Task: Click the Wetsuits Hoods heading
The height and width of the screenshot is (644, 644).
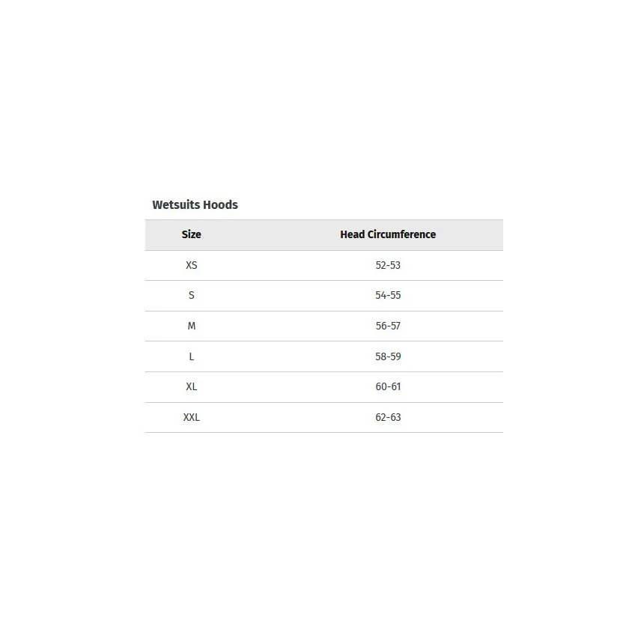Action: 195,204
